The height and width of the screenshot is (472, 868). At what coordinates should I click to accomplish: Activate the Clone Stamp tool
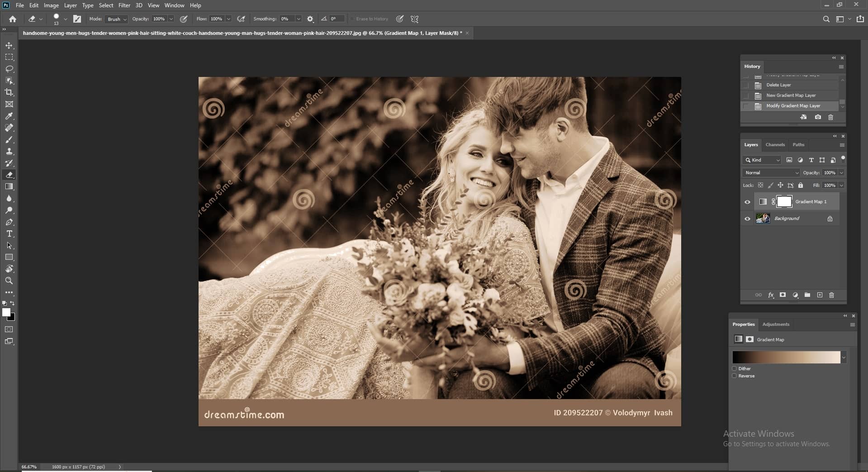pyautogui.click(x=9, y=151)
